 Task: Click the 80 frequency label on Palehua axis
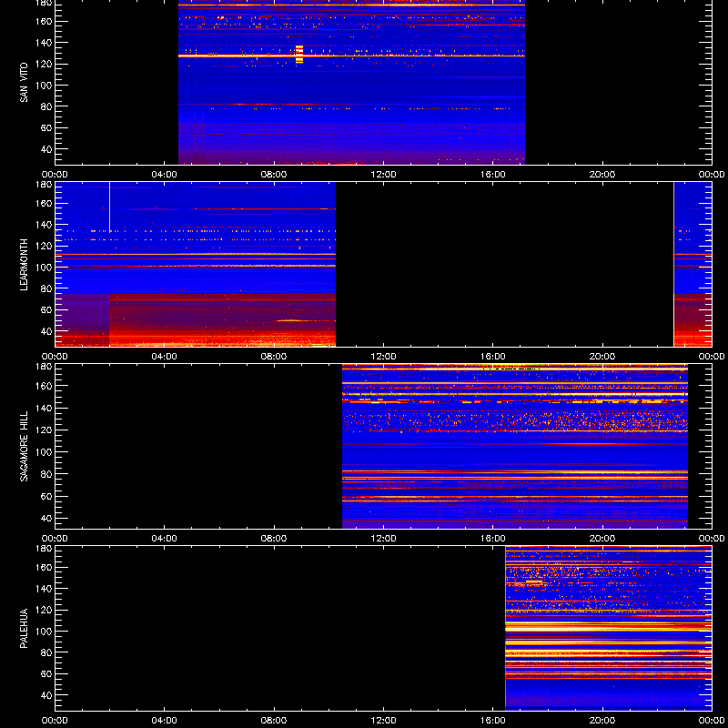pyautogui.click(x=46, y=652)
